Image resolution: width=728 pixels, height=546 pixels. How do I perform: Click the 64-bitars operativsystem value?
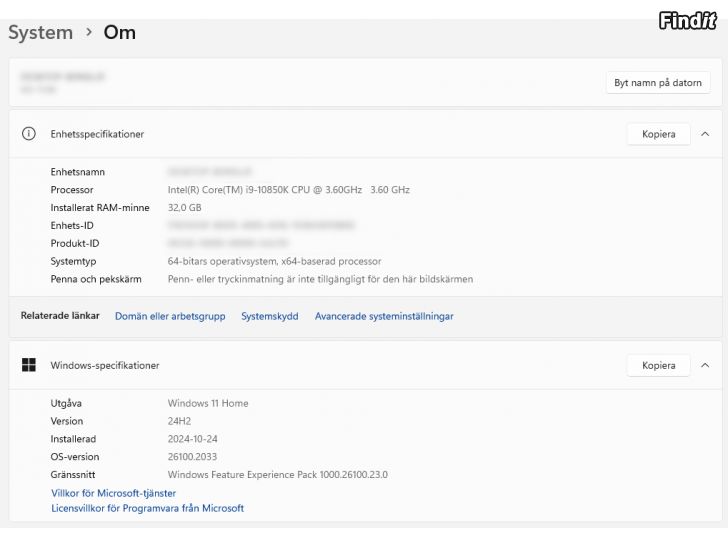click(274, 261)
